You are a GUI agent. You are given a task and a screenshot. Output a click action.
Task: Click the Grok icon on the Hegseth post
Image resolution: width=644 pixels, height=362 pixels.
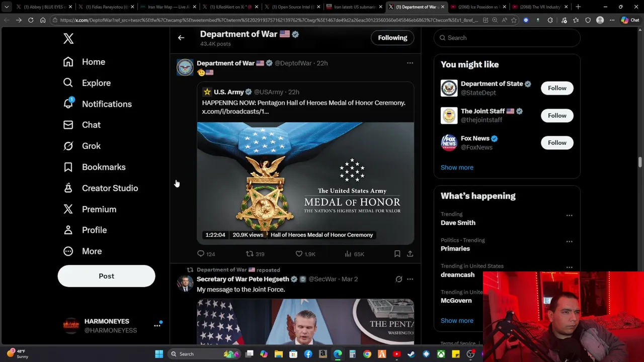pyautogui.click(x=398, y=279)
